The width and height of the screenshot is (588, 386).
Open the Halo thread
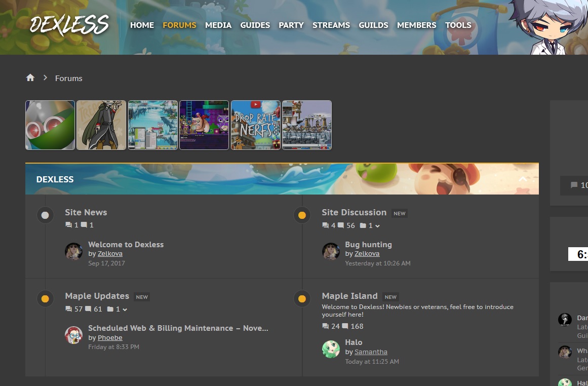click(x=354, y=342)
